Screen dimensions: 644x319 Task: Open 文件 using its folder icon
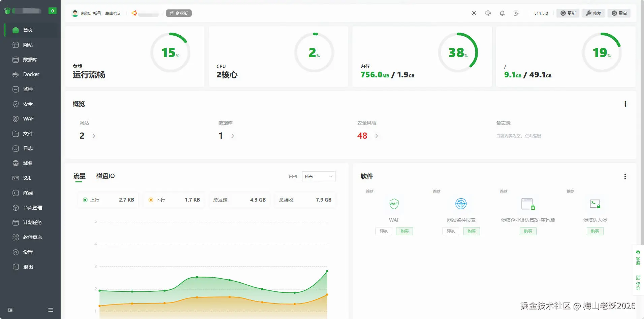point(15,134)
